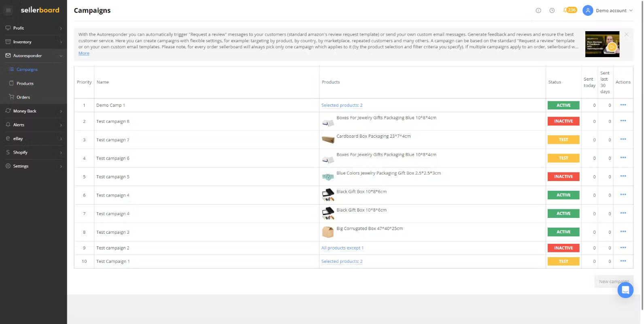The width and height of the screenshot is (644, 324).
Task: Open actions menu for Test campaign 8
Action: [623, 121]
